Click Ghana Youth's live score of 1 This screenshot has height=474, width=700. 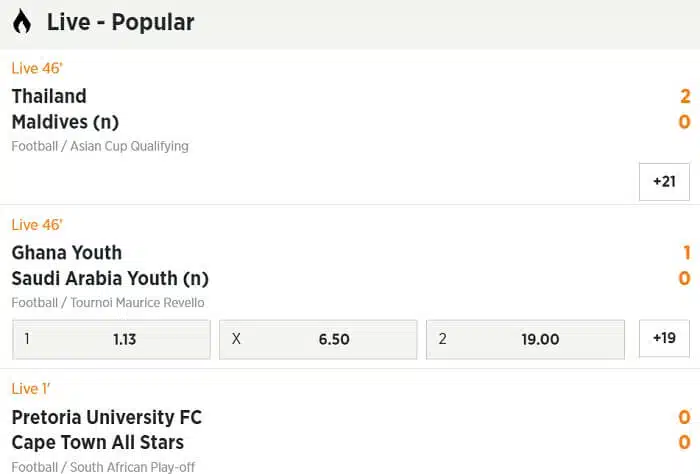[x=687, y=253]
